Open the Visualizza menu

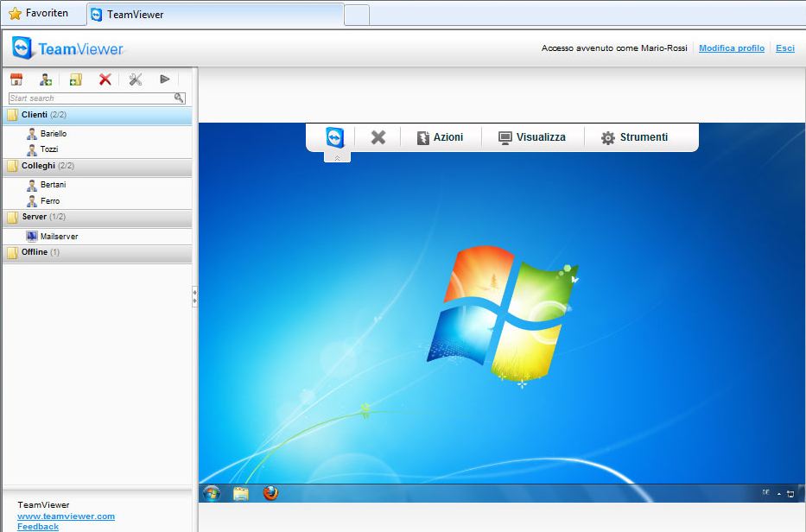(532, 137)
